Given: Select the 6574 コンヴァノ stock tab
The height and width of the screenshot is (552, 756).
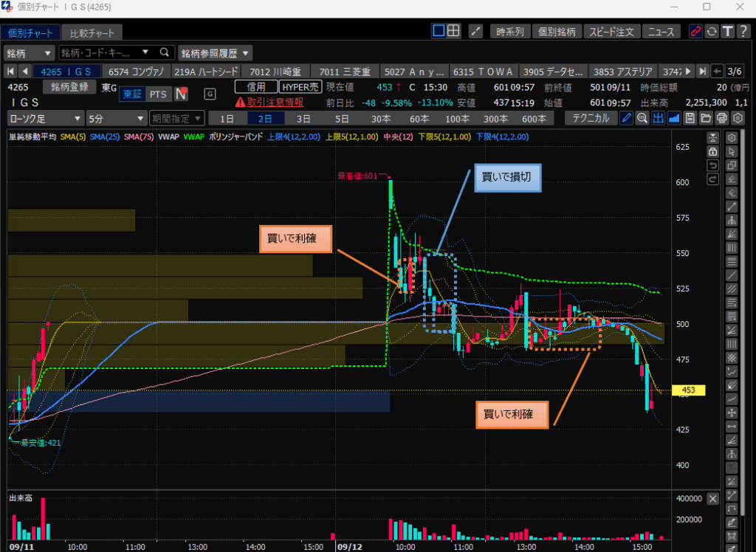Looking at the screenshot, I should tap(137, 72).
